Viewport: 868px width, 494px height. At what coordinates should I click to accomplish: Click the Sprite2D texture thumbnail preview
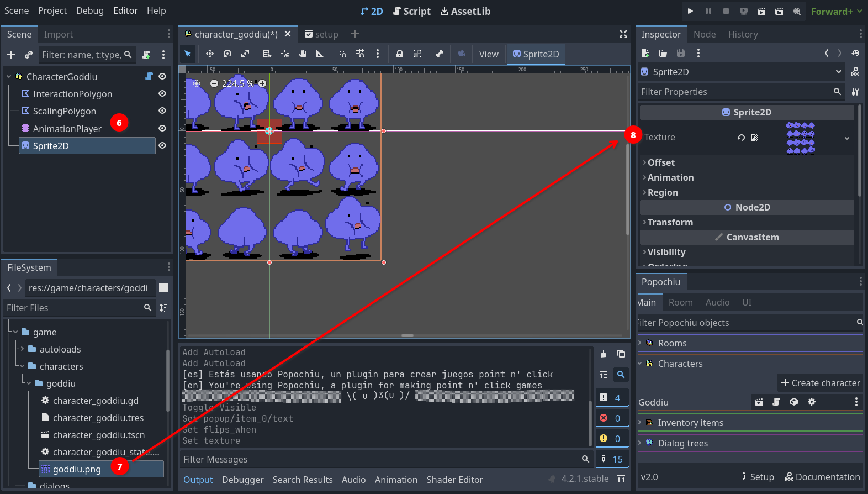[800, 138]
